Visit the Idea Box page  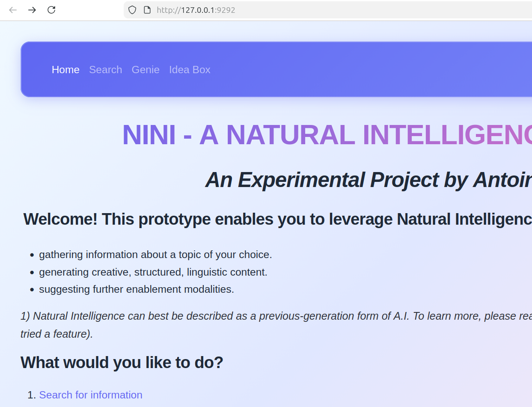(190, 69)
